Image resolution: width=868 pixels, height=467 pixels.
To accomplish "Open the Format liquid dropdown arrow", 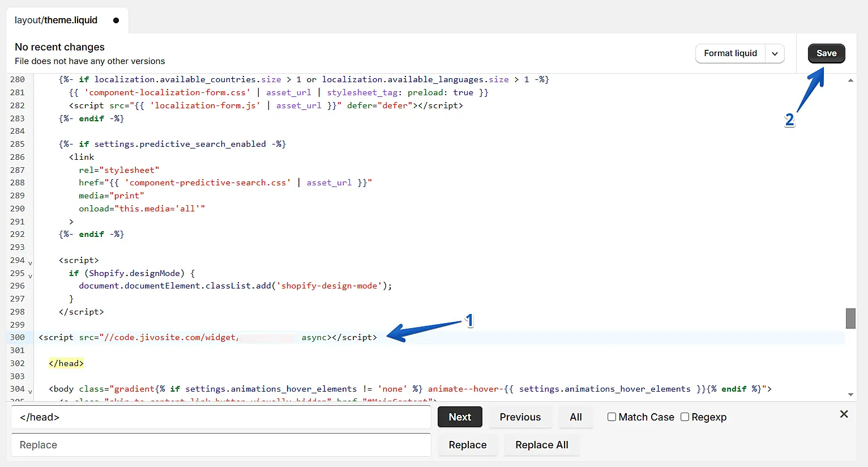I will (775, 53).
